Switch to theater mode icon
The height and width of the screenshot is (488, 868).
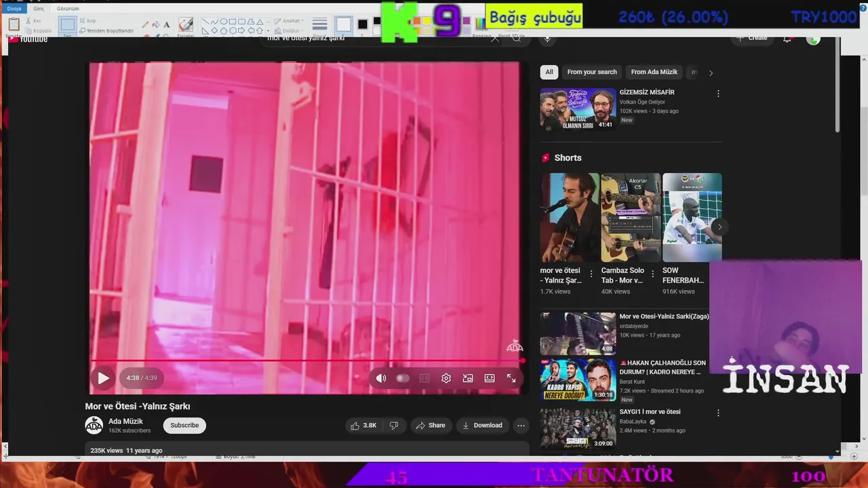pyautogui.click(x=490, y=378)
